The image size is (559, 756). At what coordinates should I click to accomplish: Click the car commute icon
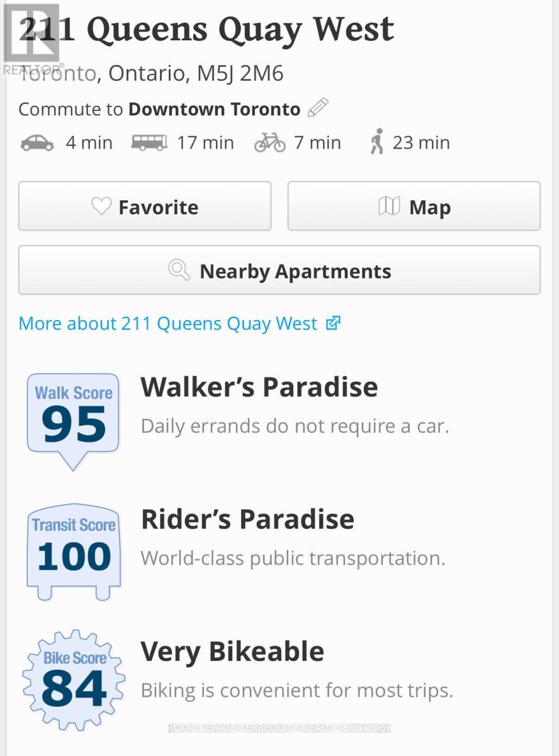pyautogui.click(x=37, y=143)
